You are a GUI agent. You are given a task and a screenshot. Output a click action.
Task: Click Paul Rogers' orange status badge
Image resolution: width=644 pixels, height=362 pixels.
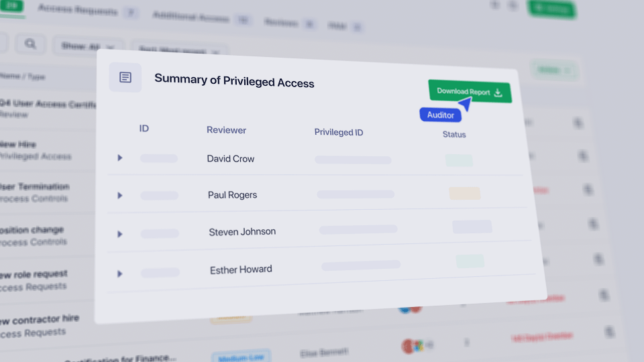point(464,193)
